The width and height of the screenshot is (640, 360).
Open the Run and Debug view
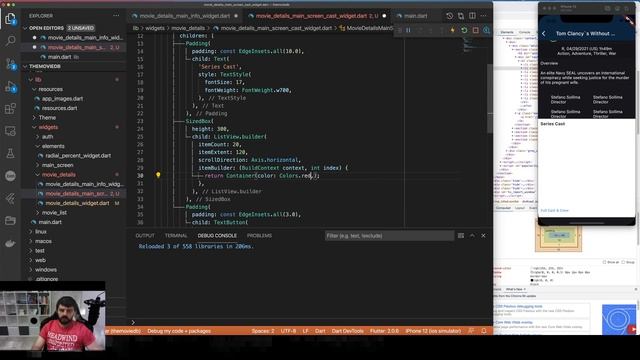point(10,87)
